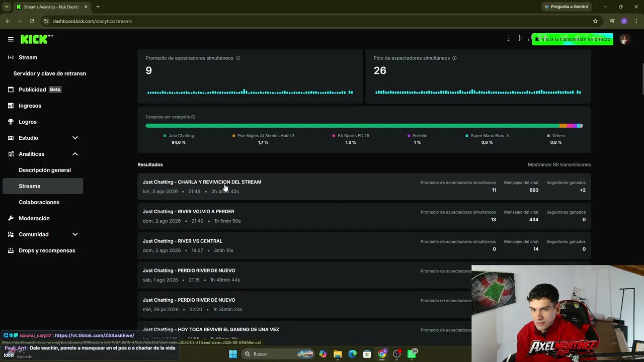Open a new browser tab

point(98,7)
